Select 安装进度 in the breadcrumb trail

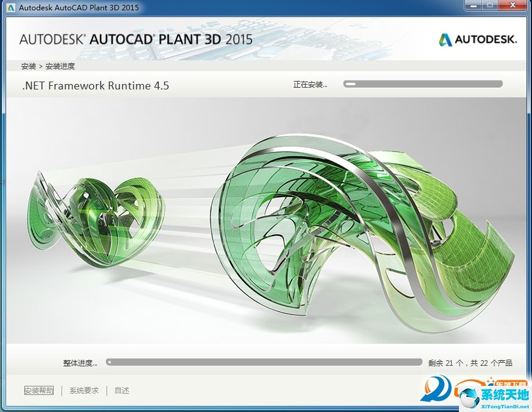point(61,66)
